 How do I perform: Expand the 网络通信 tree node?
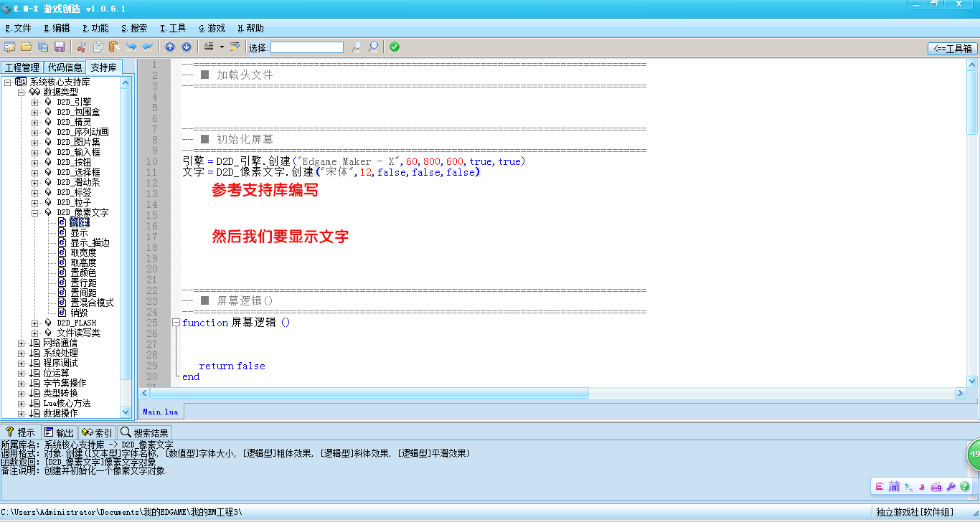[x=21, y=343]
